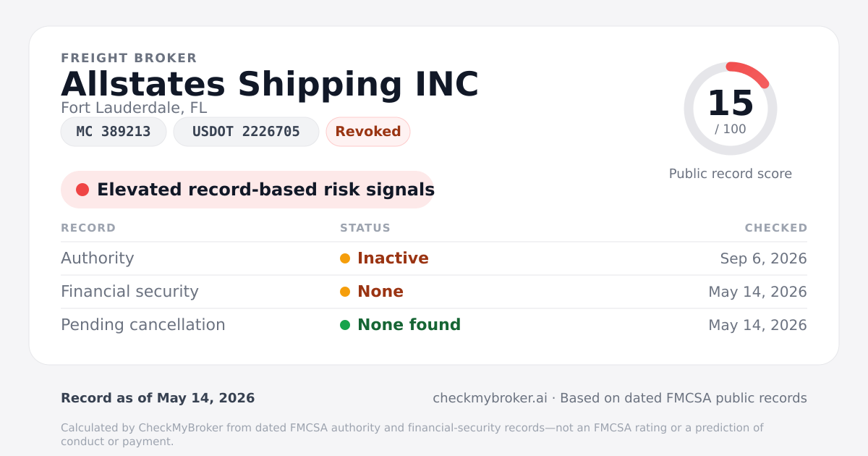Click the green dot next to None found

(345, 325)
